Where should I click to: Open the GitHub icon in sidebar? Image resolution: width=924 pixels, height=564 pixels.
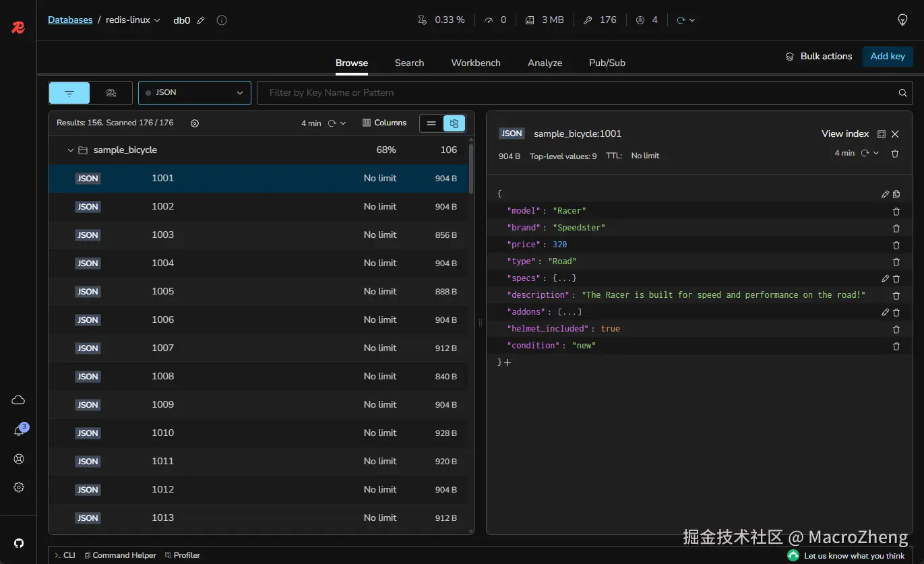(19, 543)
